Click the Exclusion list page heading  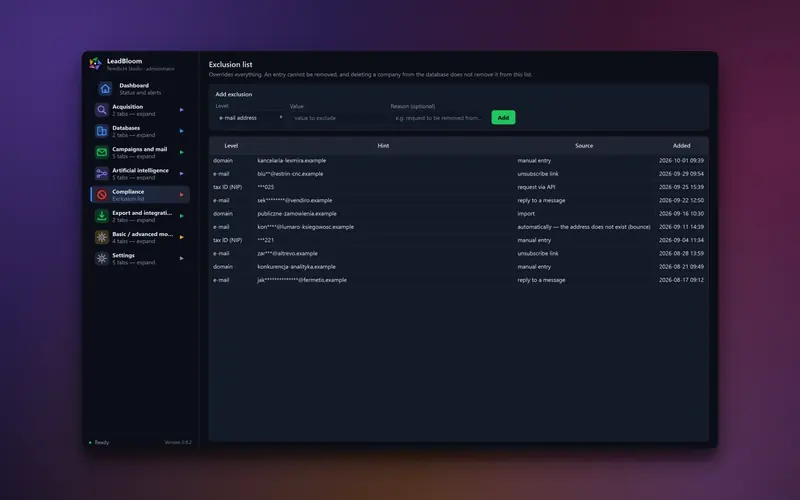(231, 64)
